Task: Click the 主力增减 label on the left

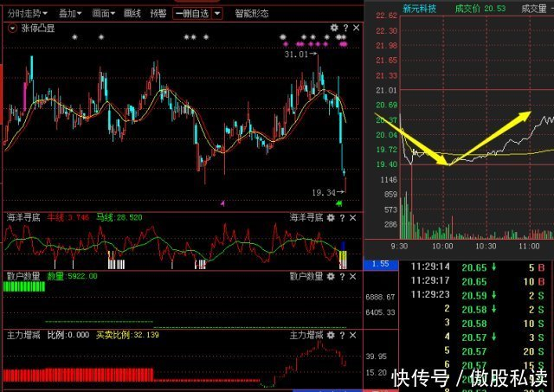Action: (23, 335)
